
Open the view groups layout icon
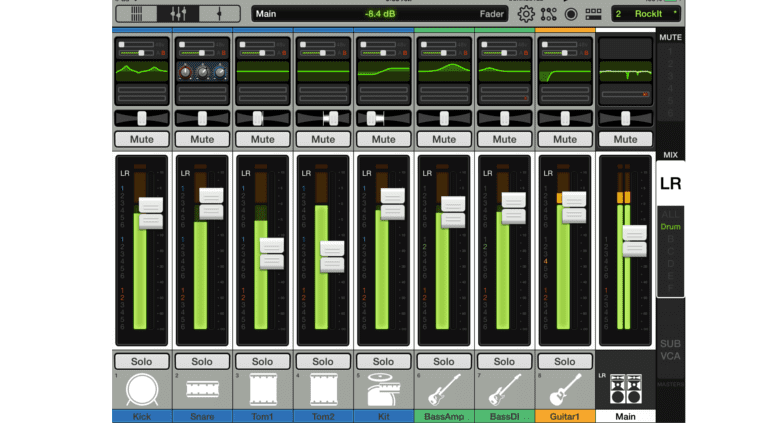[593, 14]
